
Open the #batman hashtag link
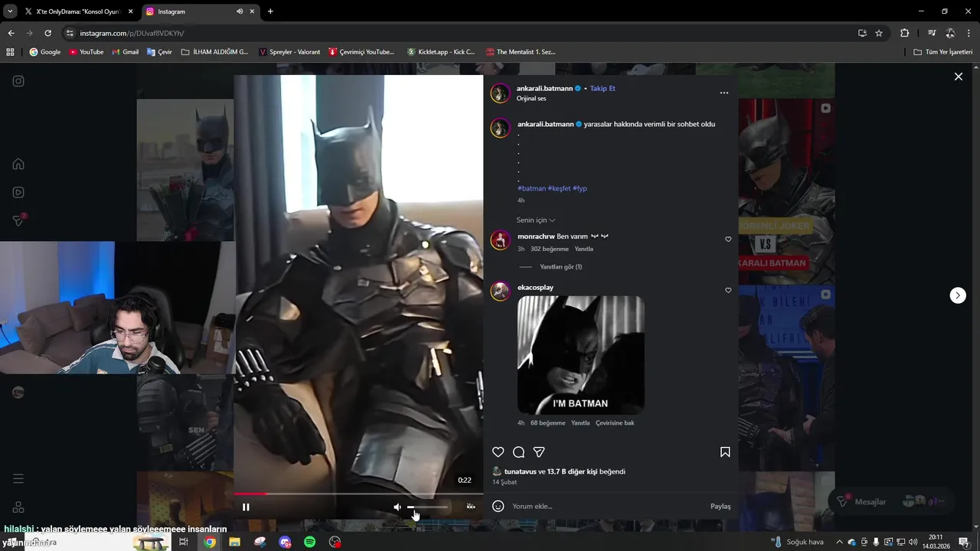531,188
